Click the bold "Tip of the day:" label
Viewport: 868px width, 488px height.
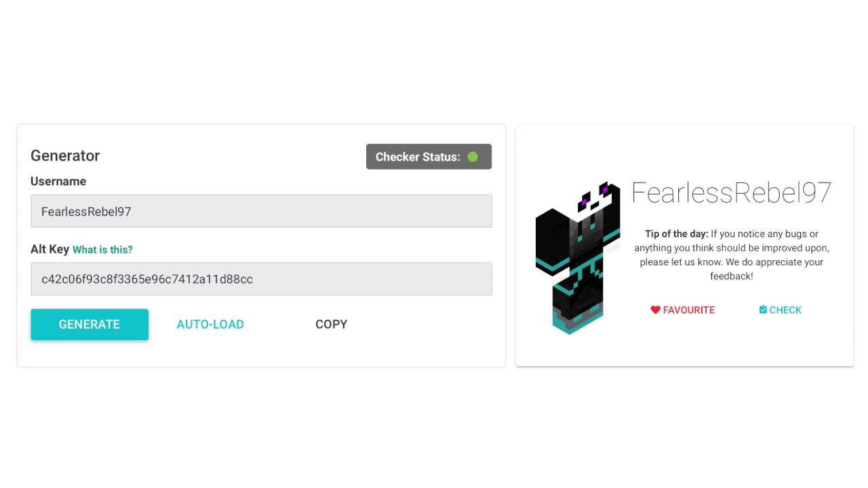676,234
